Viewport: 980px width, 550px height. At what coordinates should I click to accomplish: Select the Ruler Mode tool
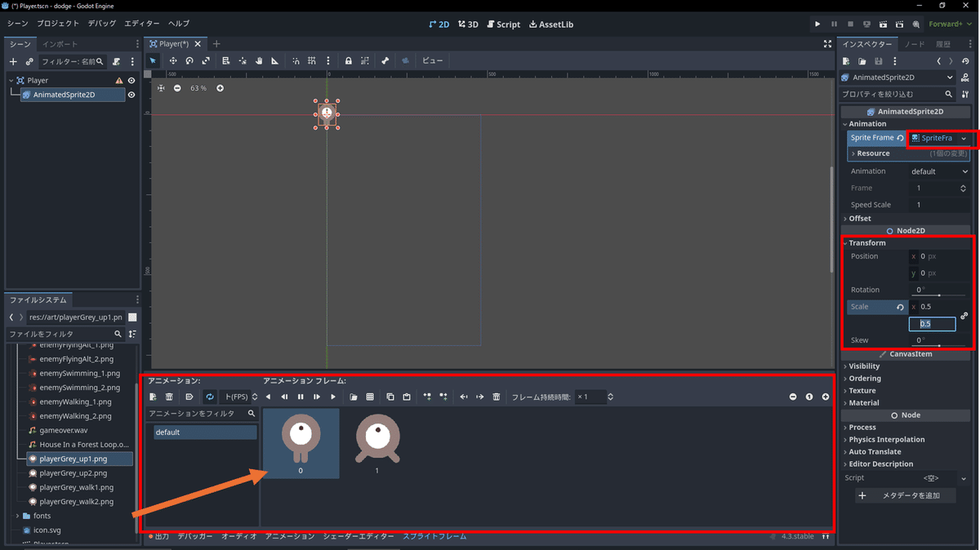pyautogui.click(x=275, y=60)
